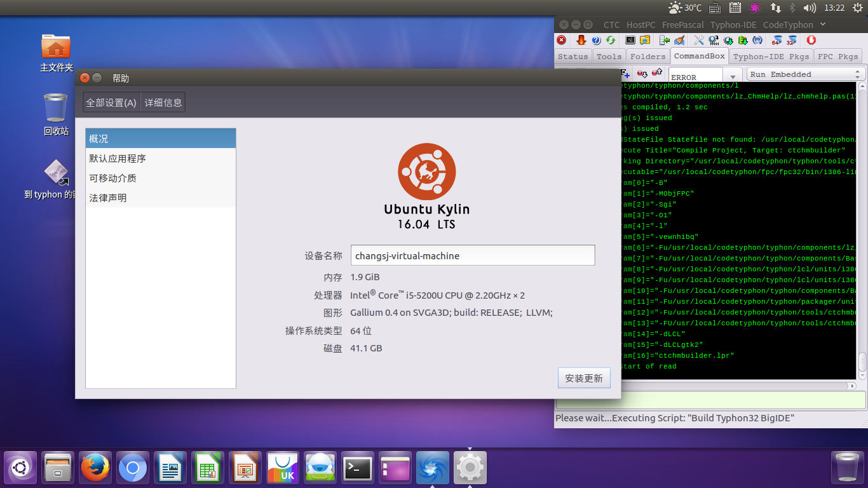
Task: Open the 回收站 trash desktop icon
Action: [56, 114]
